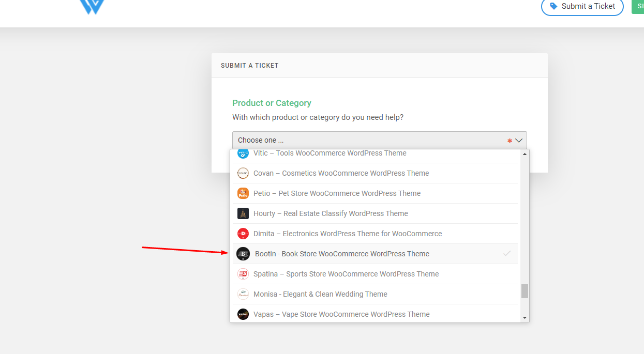Pick Monisa - Elegant & Clean Wedding Theme
The image size is (644, 354).
[x=375, y=294]
